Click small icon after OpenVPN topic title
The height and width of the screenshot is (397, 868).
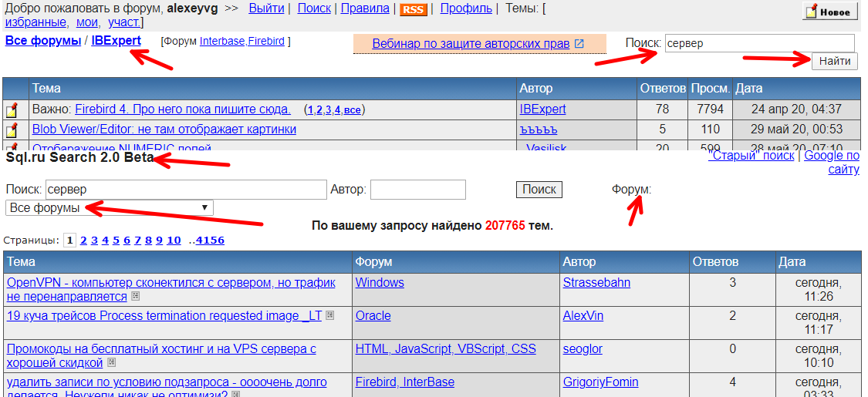[x=135, y=297]
